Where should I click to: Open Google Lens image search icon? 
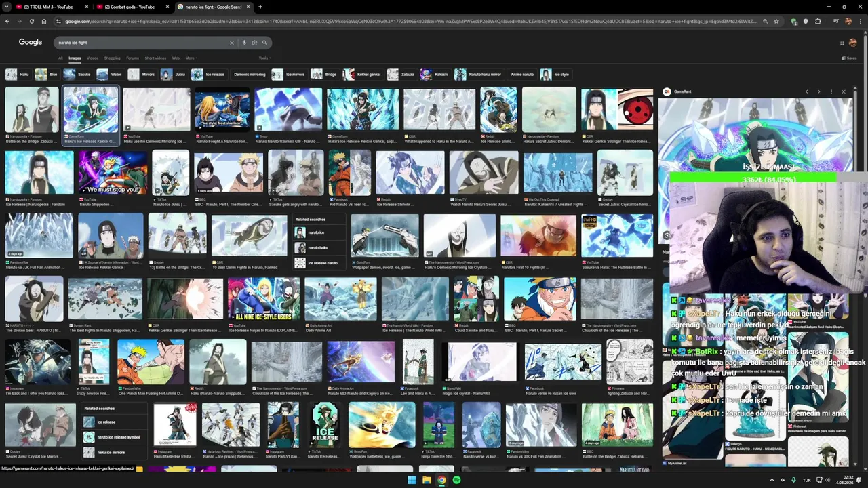[x=254, y=43]
